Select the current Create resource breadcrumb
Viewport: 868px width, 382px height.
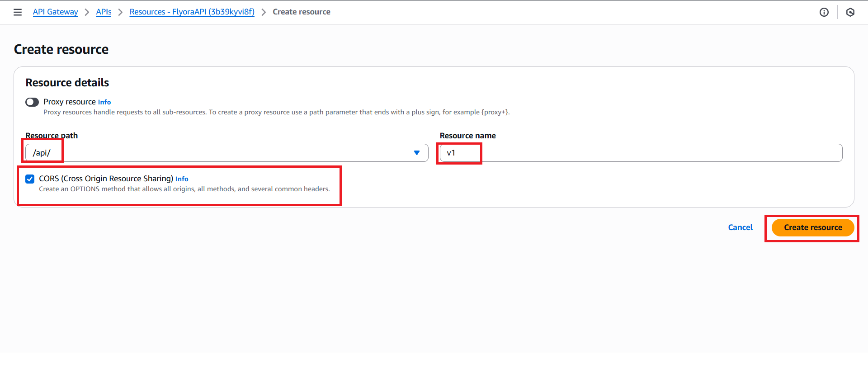(x=301, y=12)
